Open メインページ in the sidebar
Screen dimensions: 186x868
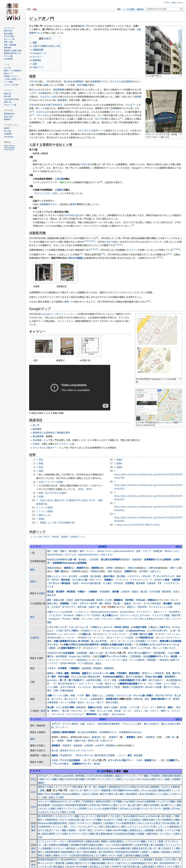[9, 28]
